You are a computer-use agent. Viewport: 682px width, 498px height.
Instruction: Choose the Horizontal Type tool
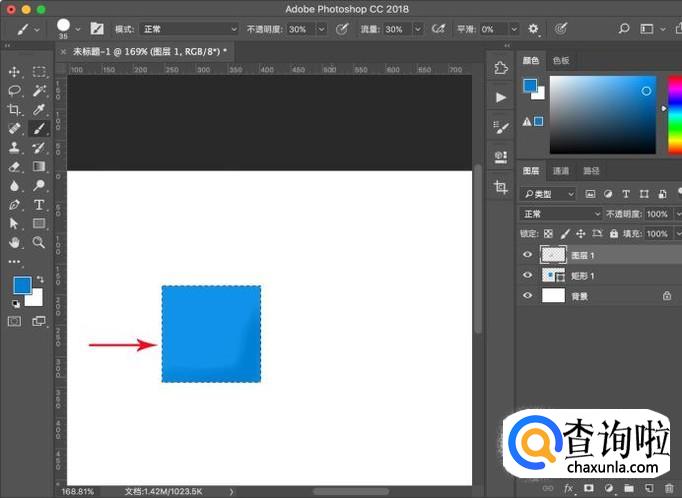point(39,204)
